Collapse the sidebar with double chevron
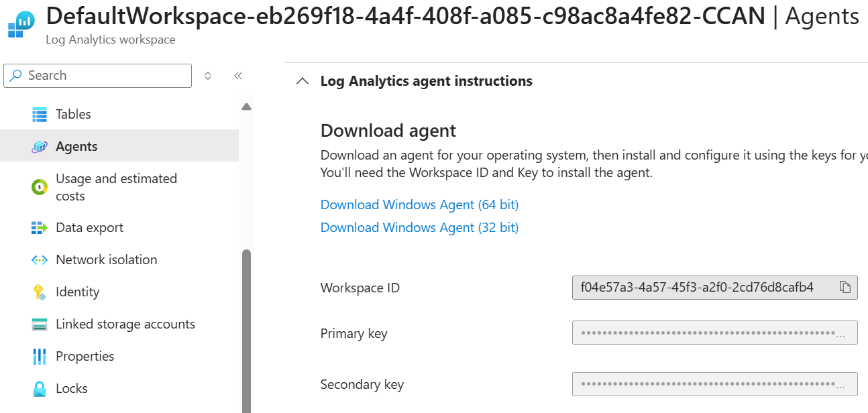This screenshot has height=413, width=868. pyautogui.click(x=237, y=76)
